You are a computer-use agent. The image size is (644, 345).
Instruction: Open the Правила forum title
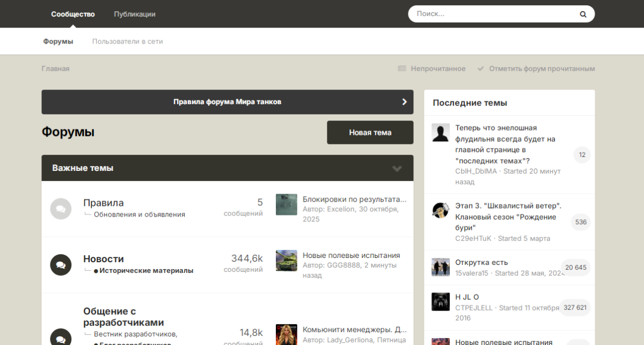coord(104,203)
